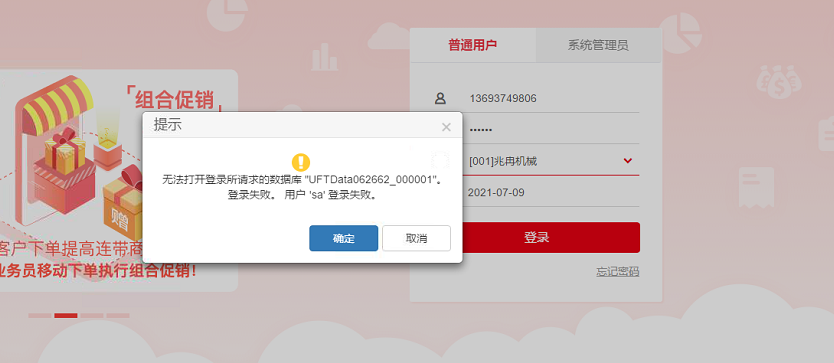This screenshot has width=834, height=363.
Task: Confirm the error dialog with 确定
Action: pyautogui.click(x=344, y=238)
